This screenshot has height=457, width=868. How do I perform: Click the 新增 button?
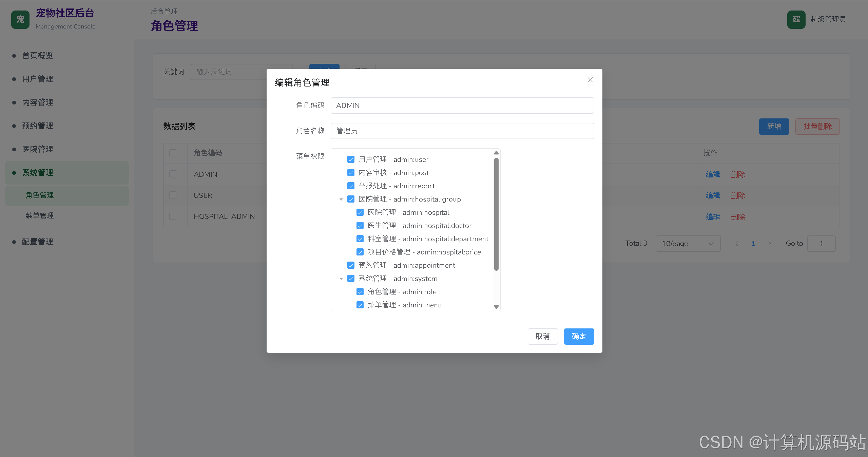pyautogui.click(x=774, y=126)
